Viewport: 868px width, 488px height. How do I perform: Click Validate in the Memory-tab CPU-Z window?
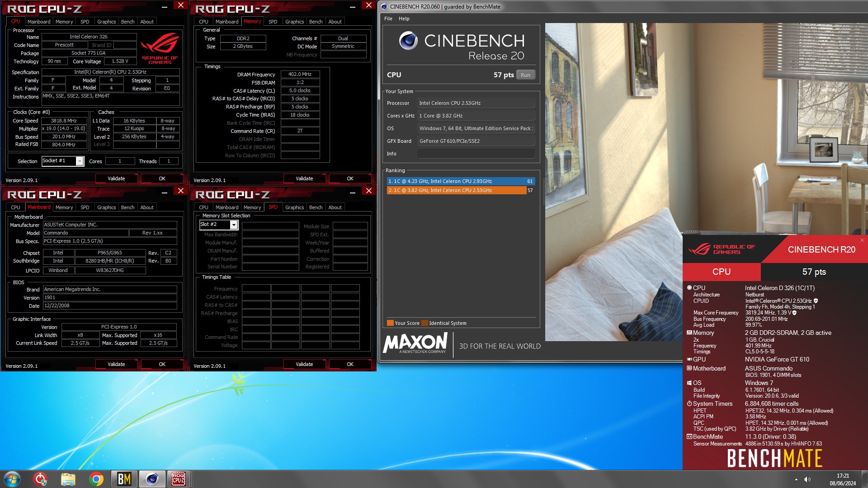point(304,178)
